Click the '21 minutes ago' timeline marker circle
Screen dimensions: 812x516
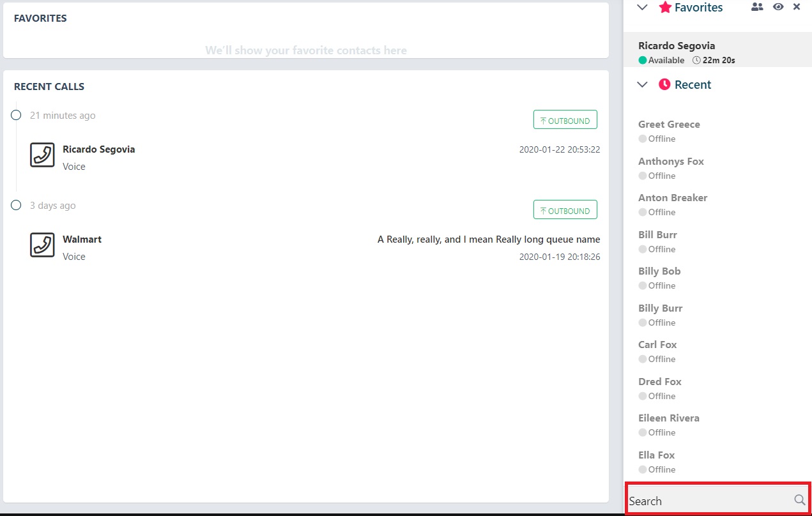[17, 115]
